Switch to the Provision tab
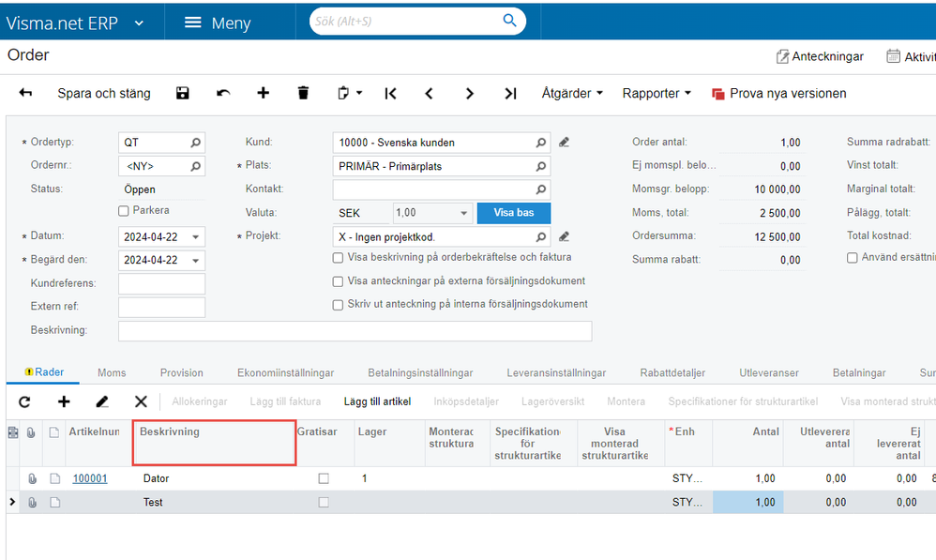Image resolution: width=936 pixels, height=560 pixels. 181,372
